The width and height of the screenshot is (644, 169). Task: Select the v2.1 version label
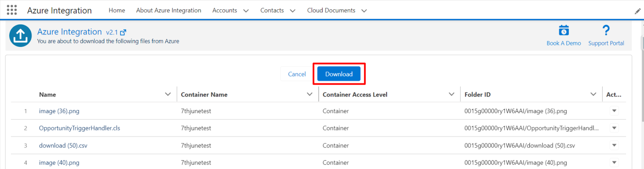(x=111, y=32)
